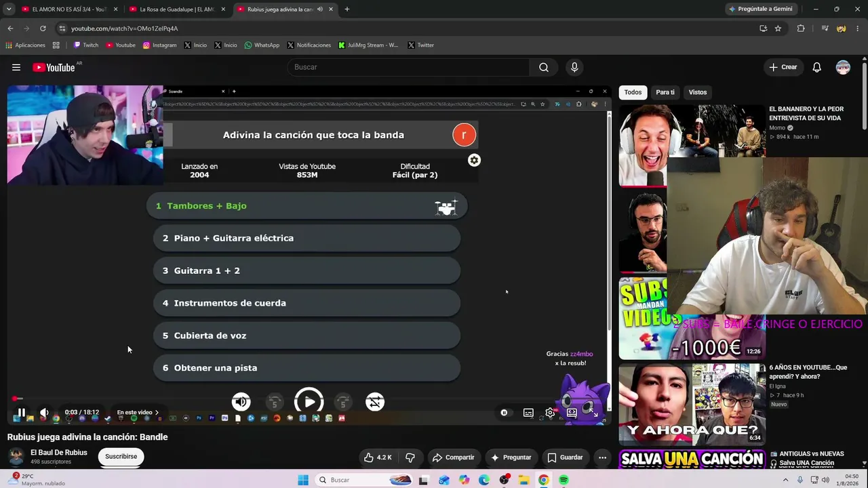868x488 pixels.
Task: Open the Twitch bookmark
Action: [85, 45]
